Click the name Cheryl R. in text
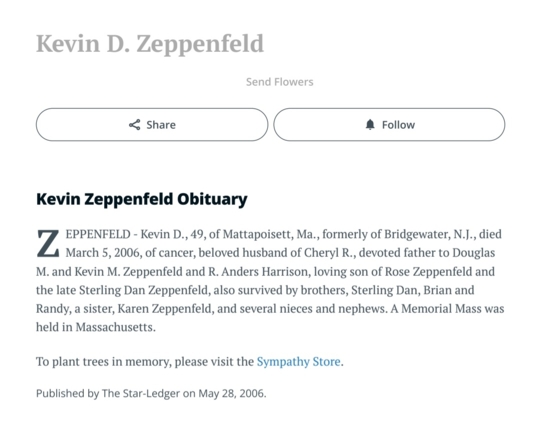This screenshot has height=421, width=540. point(330,253)
